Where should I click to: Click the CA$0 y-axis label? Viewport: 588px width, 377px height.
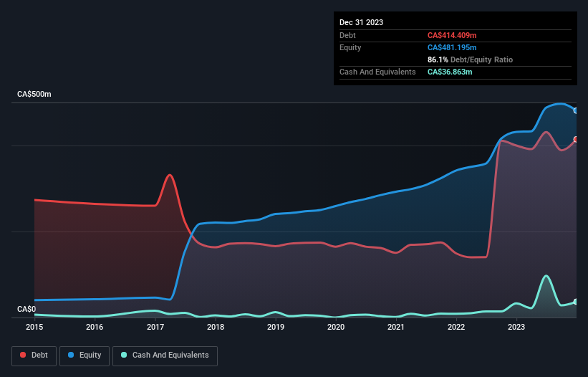26,309
